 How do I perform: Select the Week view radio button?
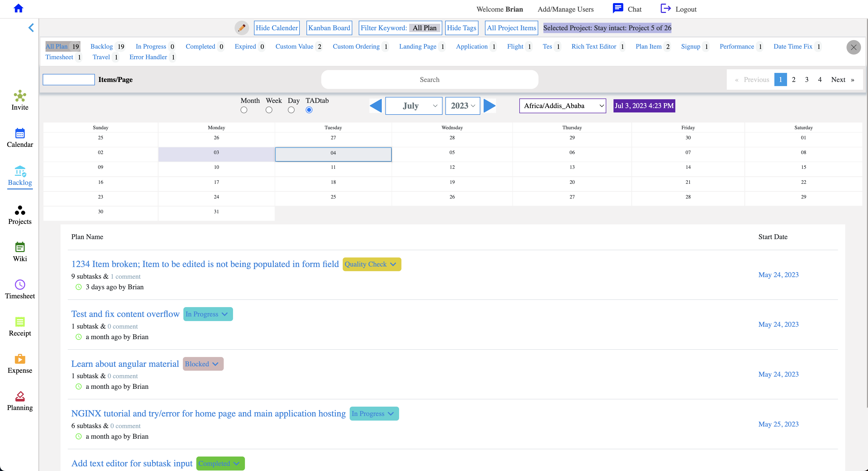coord(269,110)
